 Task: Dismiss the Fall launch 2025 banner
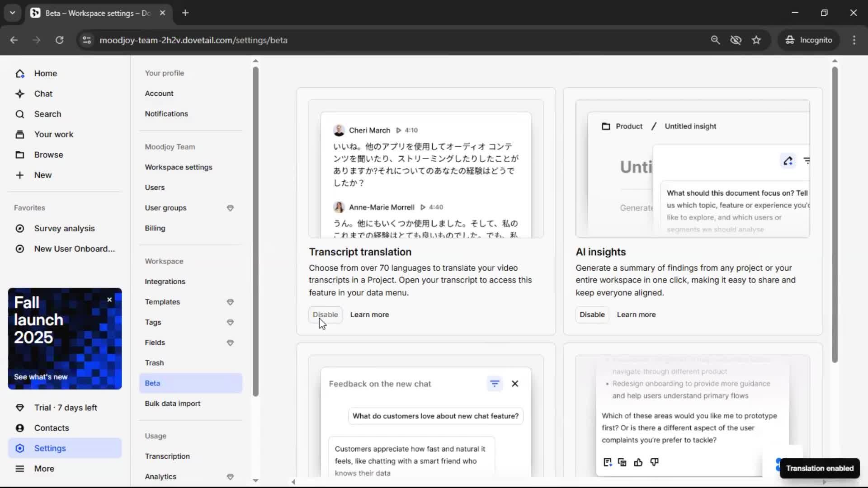click(x=109, y=300)
